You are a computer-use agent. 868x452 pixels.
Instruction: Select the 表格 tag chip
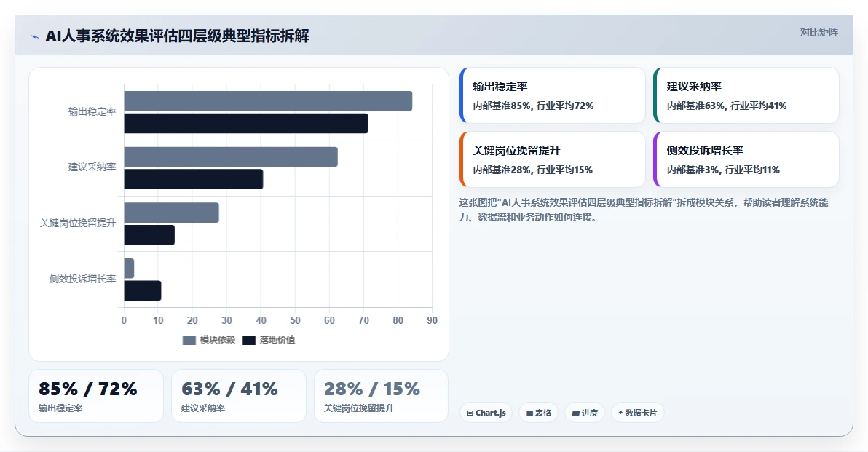click(x=539, y=413)
